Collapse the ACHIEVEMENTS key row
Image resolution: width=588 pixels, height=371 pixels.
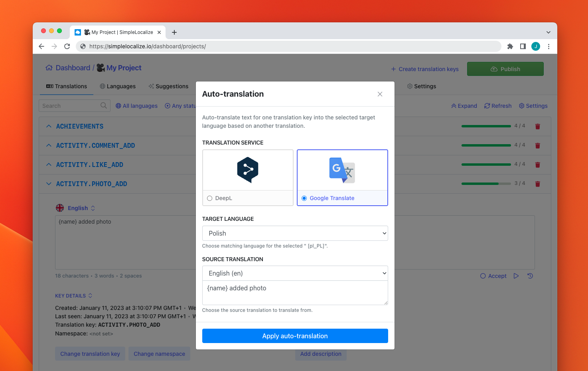49,126
